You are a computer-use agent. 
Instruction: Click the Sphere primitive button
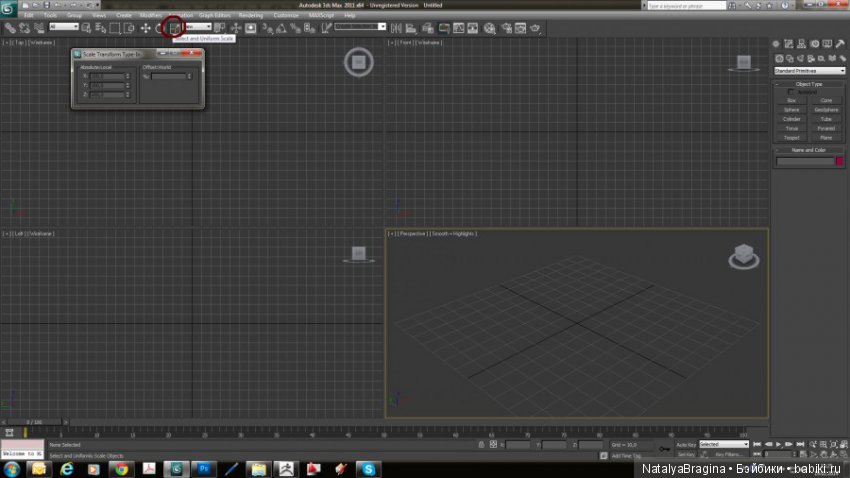(x=791, y=110)
